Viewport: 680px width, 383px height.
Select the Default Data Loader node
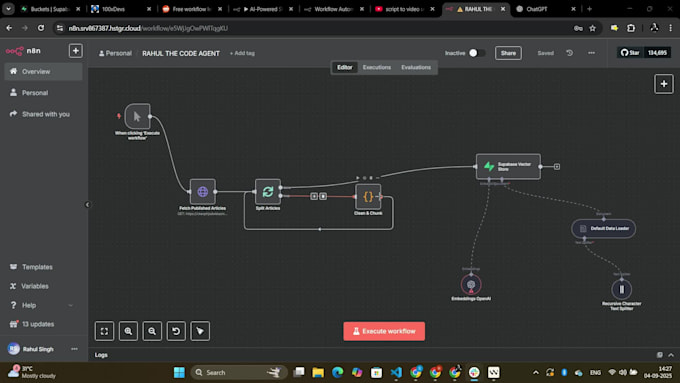pos(604,228)
